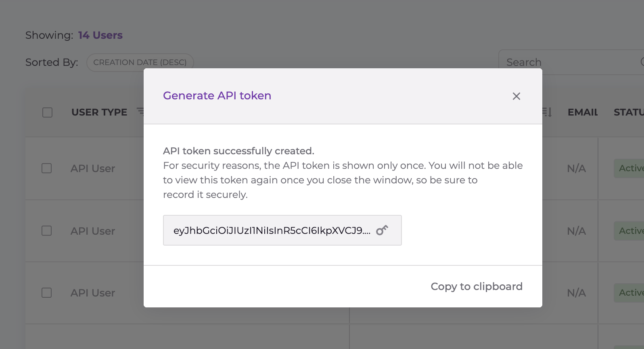The image size is (644, 349).
Task: Click the Active badge in second row
Action: click(630, 231)
